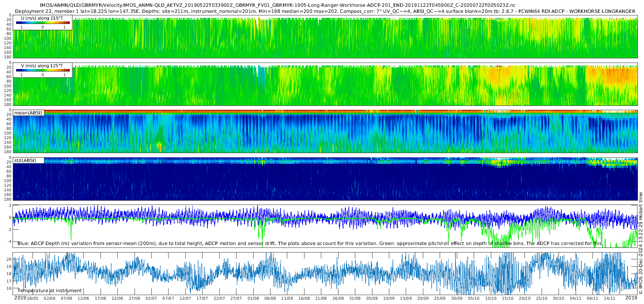Click the Deployment 22 metadata line
This screenshot has width=644, height=304.
point(325,11)
